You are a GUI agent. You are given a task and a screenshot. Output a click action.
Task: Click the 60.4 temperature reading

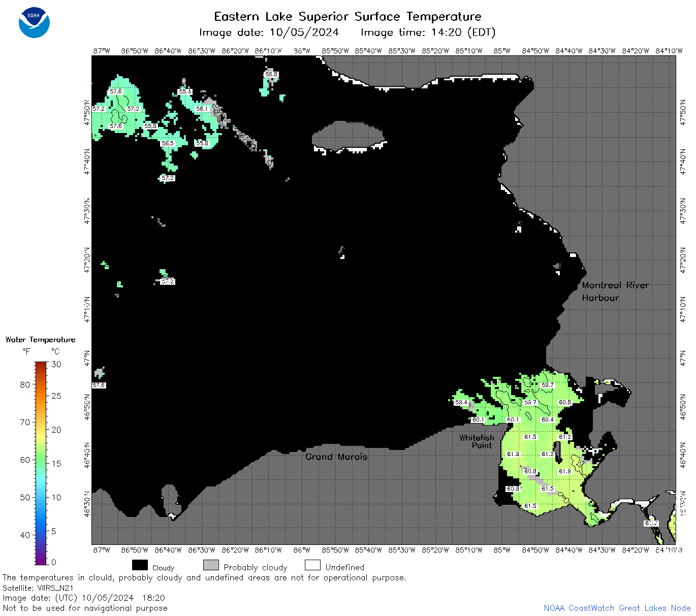pos(547,419)
